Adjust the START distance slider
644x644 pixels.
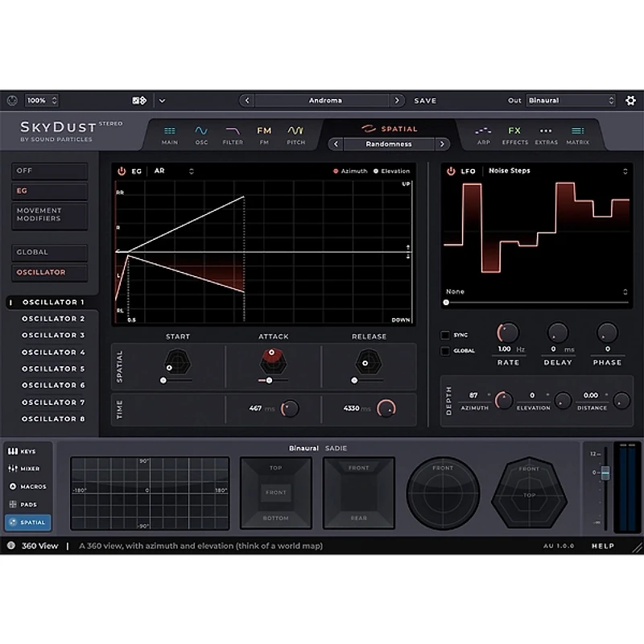pyautogui.click(x=163, y=381)
